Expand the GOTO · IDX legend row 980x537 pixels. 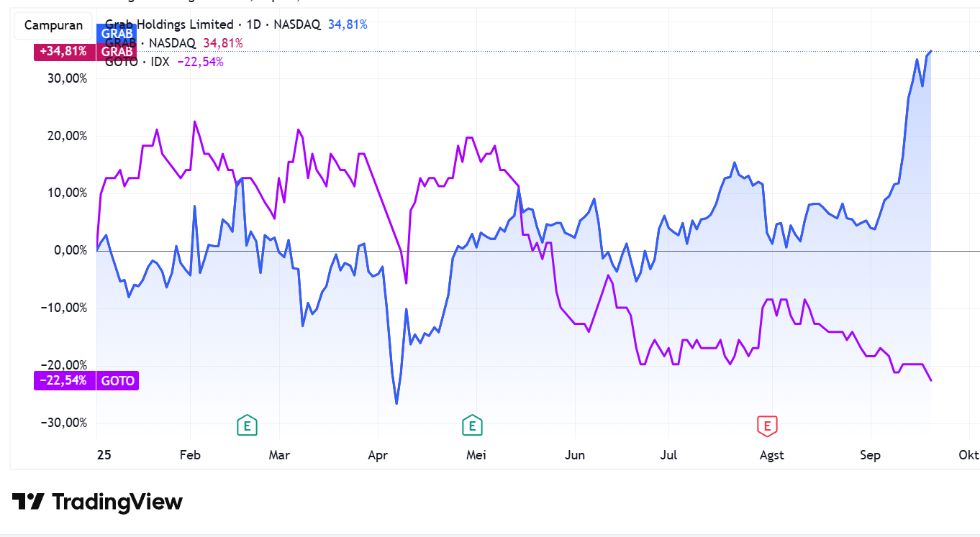[137, 61]
